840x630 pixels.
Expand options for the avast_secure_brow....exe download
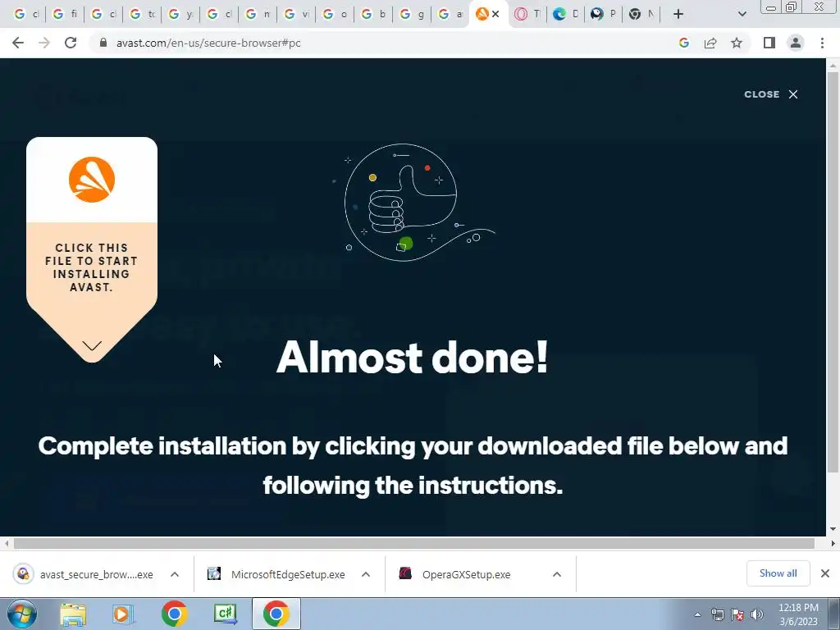pos(175,574)
